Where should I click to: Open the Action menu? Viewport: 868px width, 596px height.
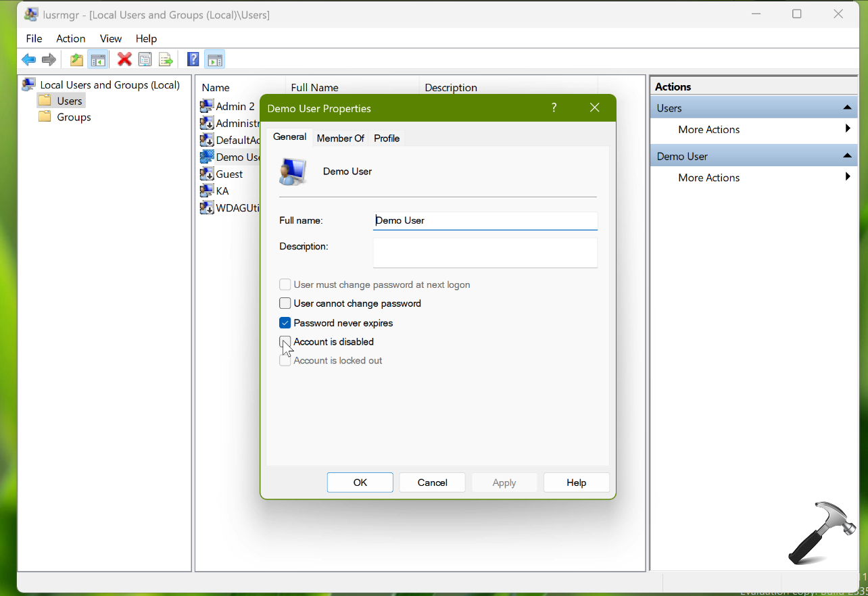(70, 39)
